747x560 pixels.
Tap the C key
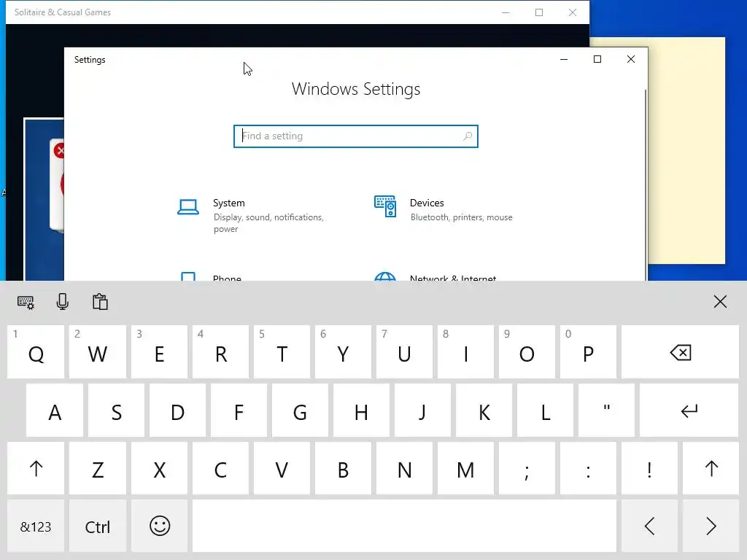pyautogui.click(x=220, y=469)
